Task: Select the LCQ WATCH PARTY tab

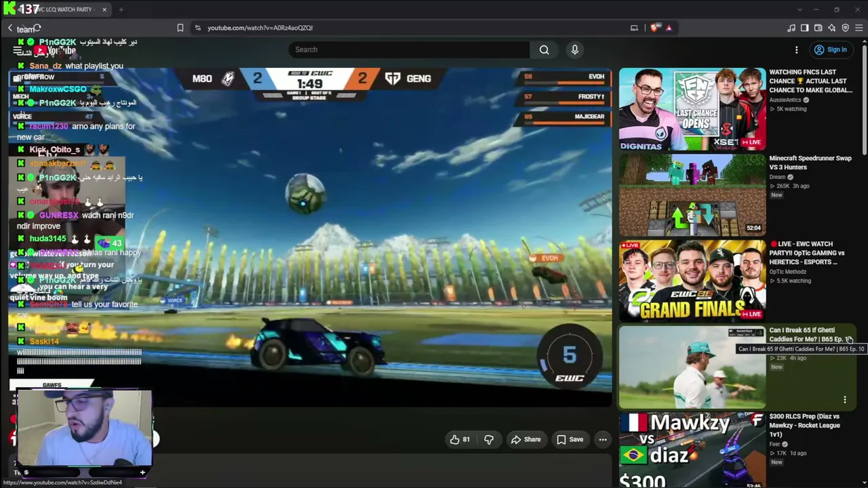Action: [x=57, y=9]
